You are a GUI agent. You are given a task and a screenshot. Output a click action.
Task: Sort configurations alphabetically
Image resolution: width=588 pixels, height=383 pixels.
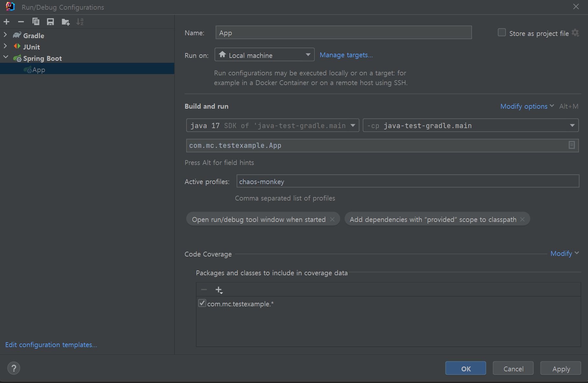tap(80, 22)
